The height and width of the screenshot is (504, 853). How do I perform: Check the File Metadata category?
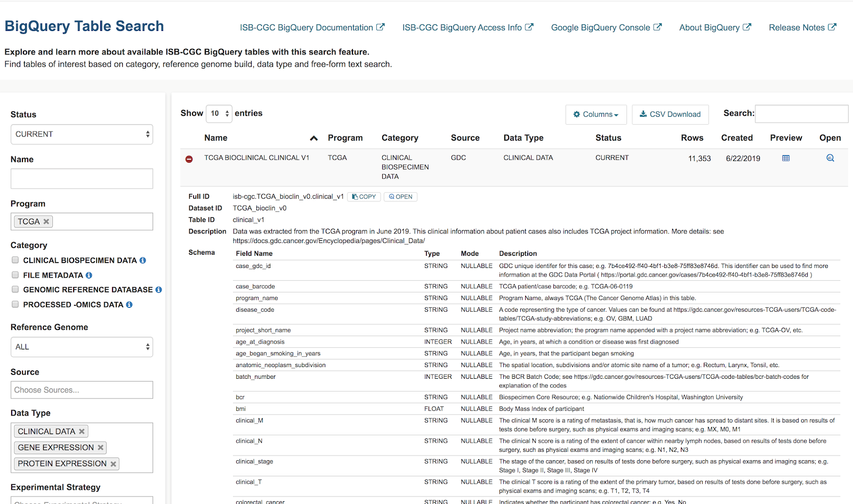[15, 275]
